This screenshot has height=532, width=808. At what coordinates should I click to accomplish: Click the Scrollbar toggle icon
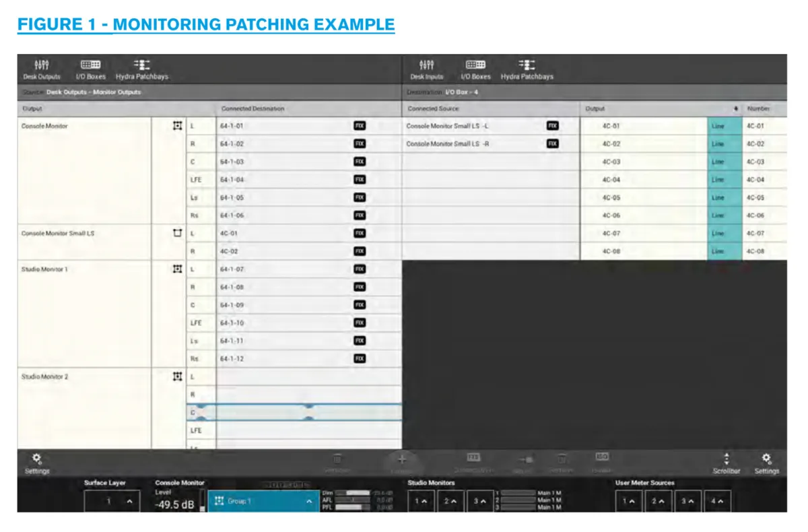click(x=727, y=463)
